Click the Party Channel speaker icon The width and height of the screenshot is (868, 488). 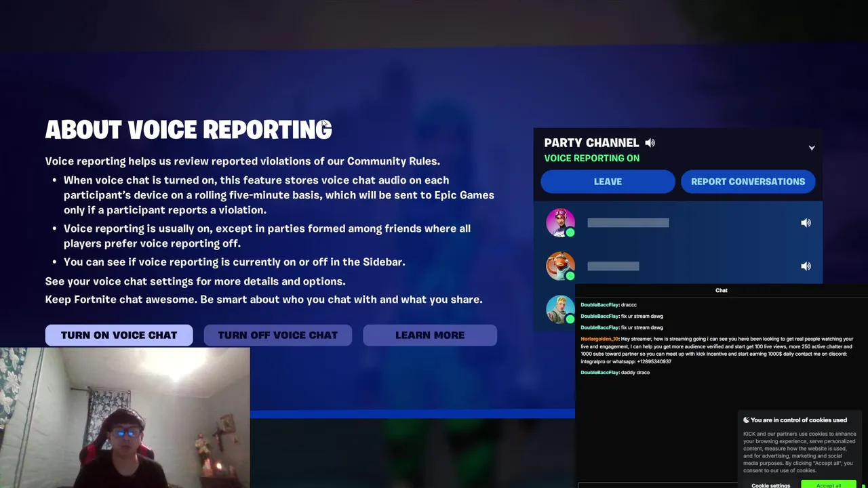(x=650, y=143)
